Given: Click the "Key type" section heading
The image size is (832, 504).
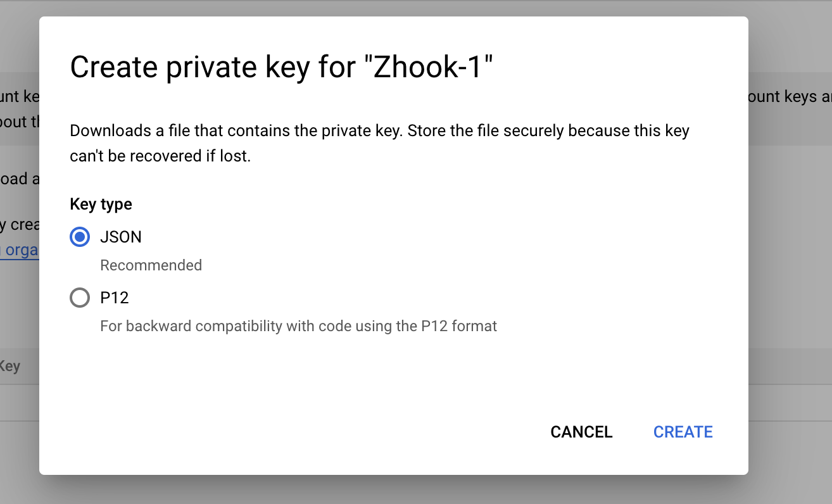Looking at the screenshot, I should pos(101,204).
